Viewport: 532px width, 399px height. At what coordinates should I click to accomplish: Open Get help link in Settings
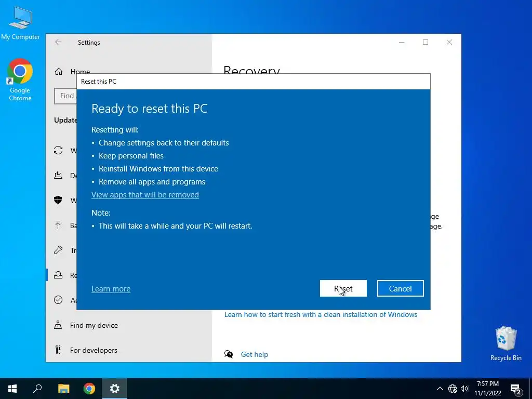[255, 354]
